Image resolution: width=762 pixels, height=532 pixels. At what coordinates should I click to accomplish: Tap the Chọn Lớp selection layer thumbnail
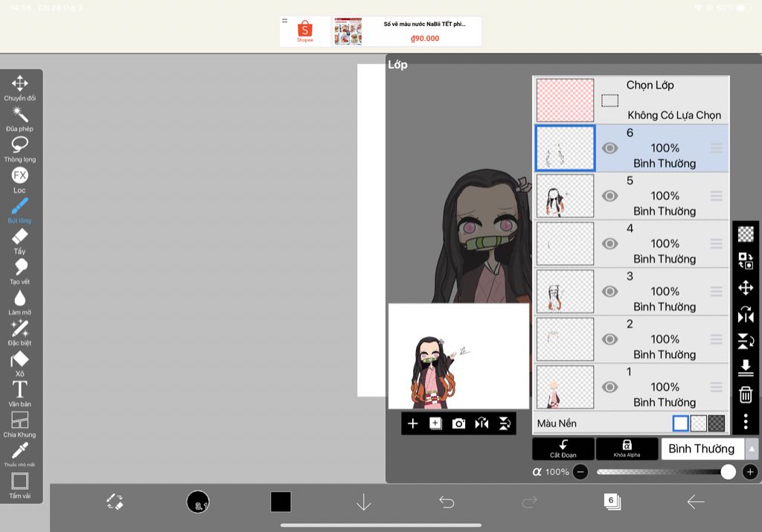click(566, 100)
